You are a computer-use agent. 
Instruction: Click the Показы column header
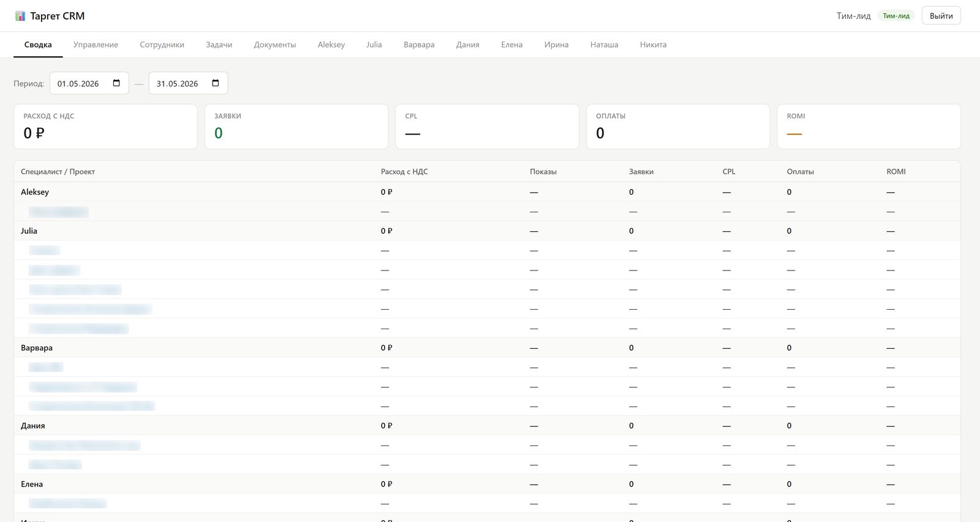click(543, 171)
